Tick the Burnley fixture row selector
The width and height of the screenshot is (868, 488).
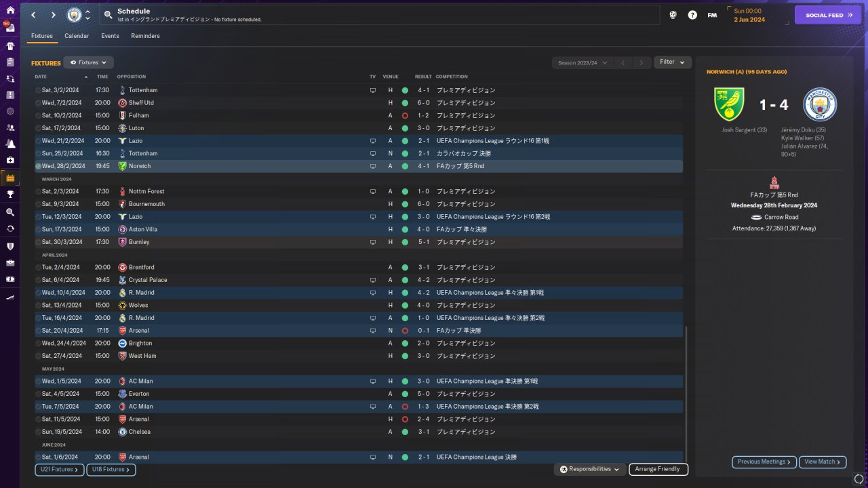(x=38, y=242)
